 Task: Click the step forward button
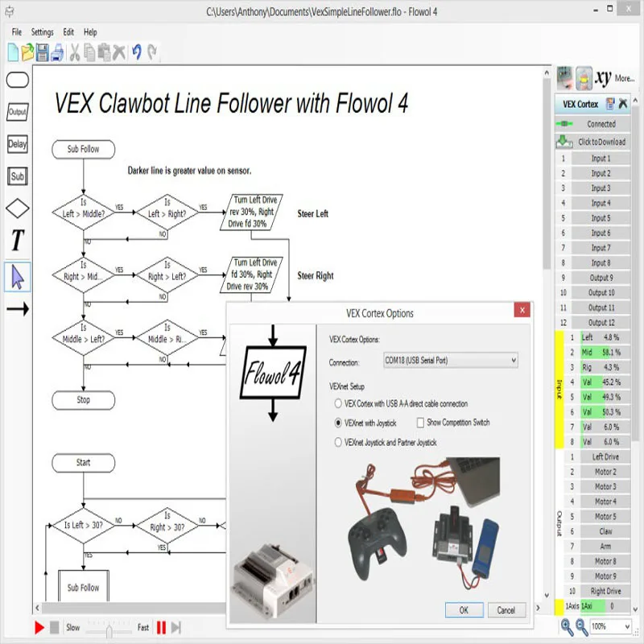tap(176, 628)
